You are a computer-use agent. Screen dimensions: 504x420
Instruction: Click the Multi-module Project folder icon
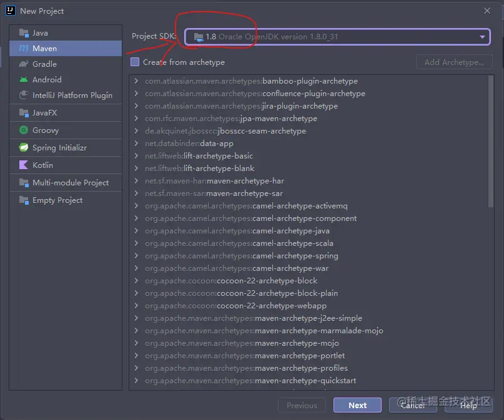(24, 182)
